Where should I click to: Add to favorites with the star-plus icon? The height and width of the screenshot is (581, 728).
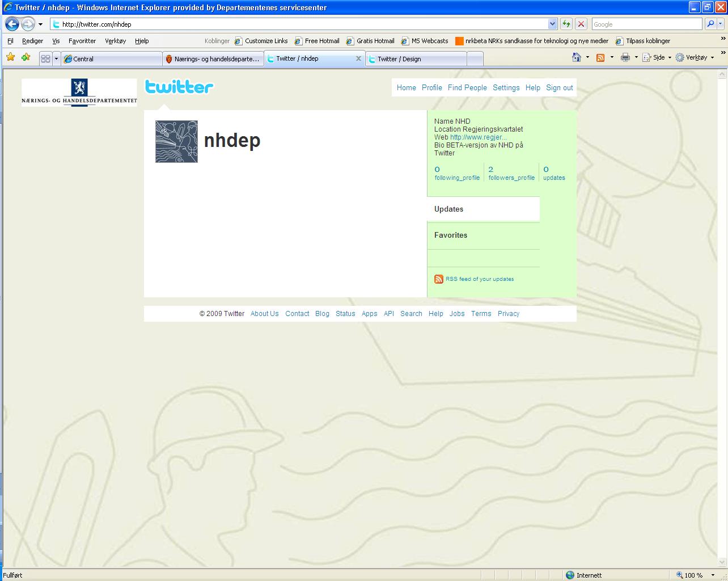tap(26, 57)
